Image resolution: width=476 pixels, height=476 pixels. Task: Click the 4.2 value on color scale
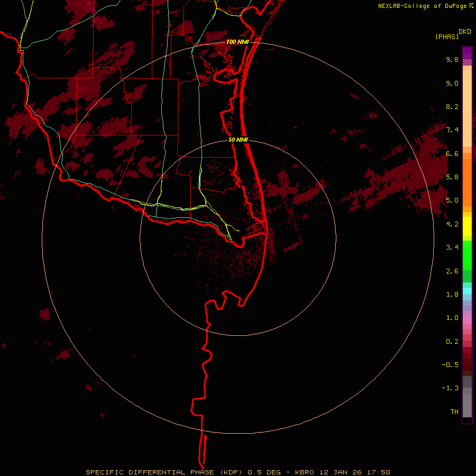tap(452, 224)
